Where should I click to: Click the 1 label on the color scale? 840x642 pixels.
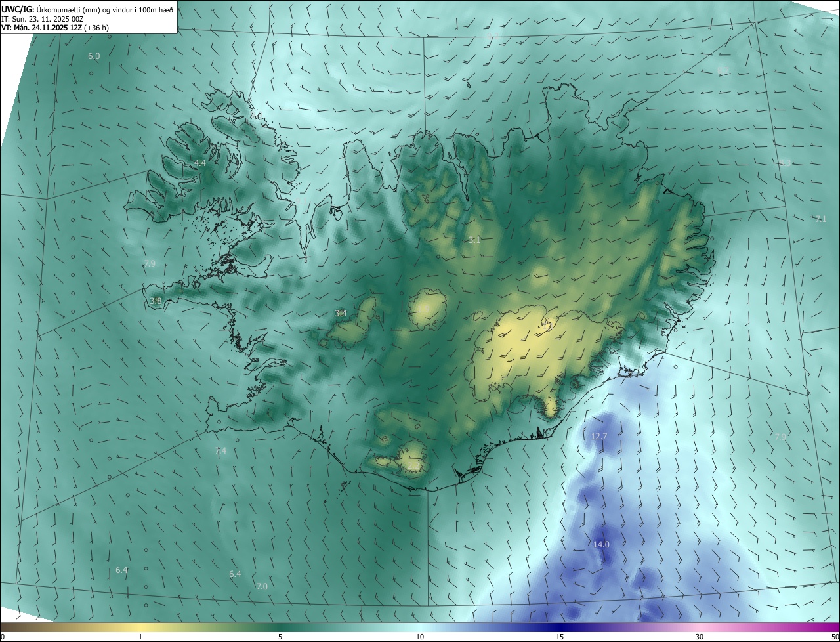tap(140, 637)
